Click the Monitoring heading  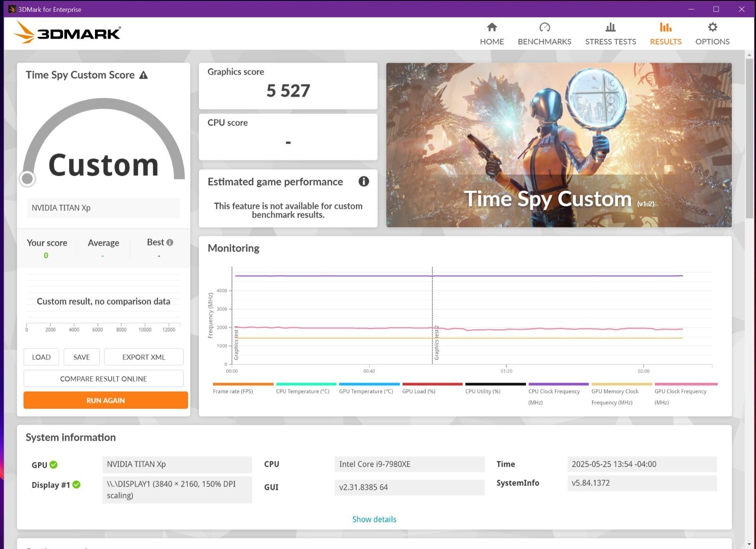(x=233, y=248)
